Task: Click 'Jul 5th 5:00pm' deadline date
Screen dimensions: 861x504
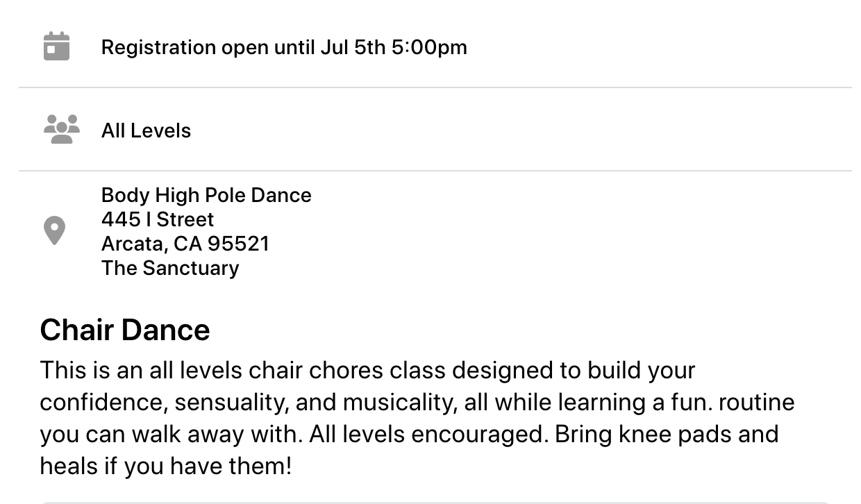Action: point(394,47)
